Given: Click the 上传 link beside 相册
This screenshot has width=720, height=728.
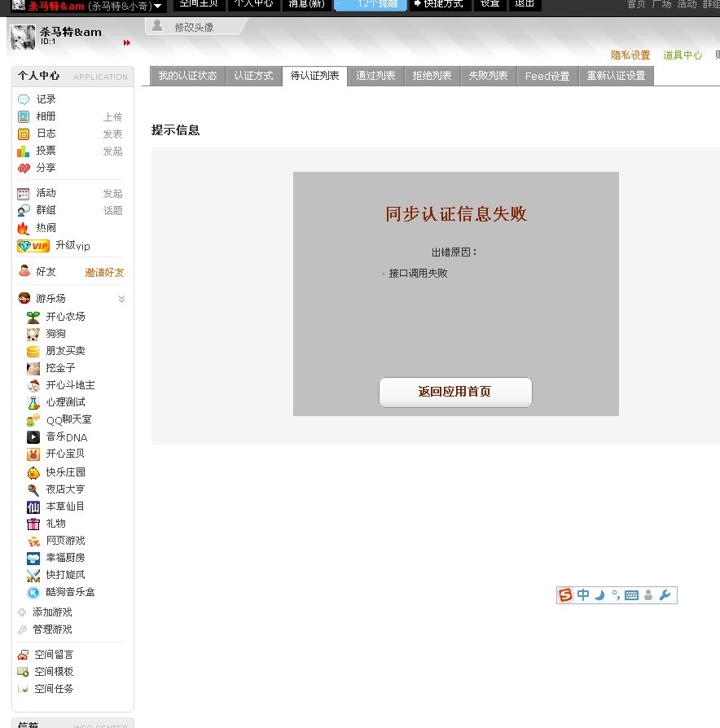Looking at the screenshot, I should coord(113,117).
